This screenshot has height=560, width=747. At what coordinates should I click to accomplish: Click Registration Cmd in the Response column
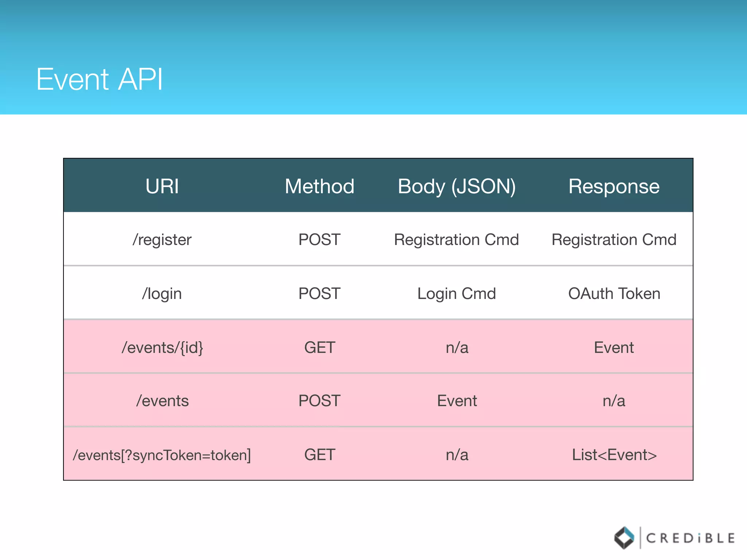coord(614,240)
